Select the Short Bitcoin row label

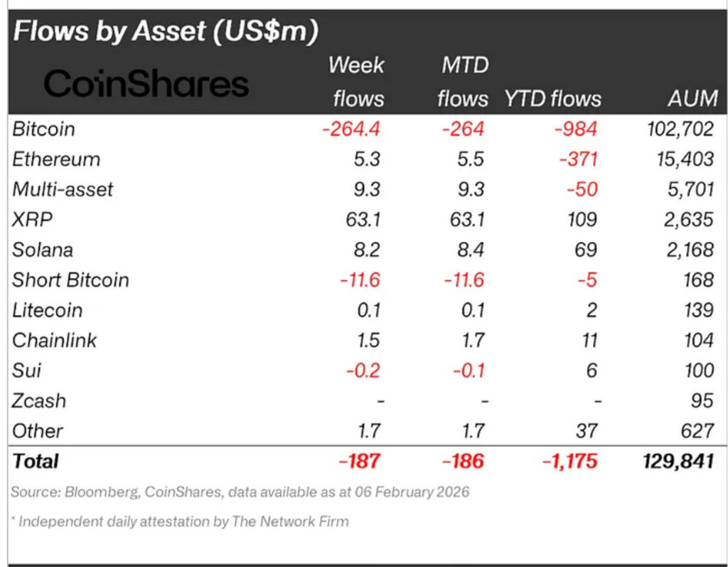[x=70, y=280]
